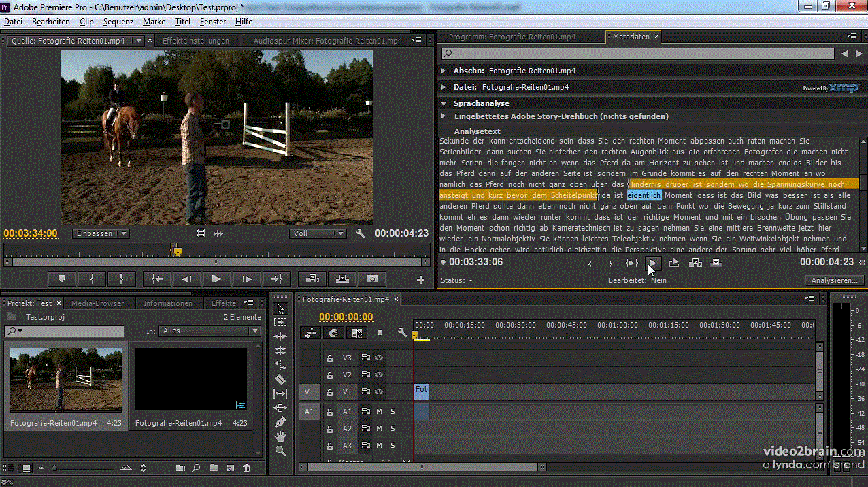Step forward one frame in source monitor
The image size is (868, 487).
coord(246,279)
